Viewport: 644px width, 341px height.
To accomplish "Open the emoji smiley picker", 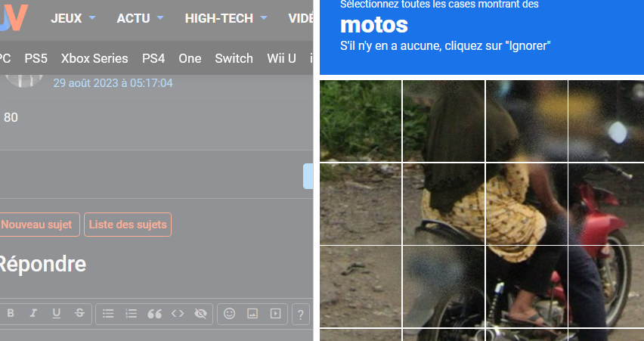I will 230,314.
